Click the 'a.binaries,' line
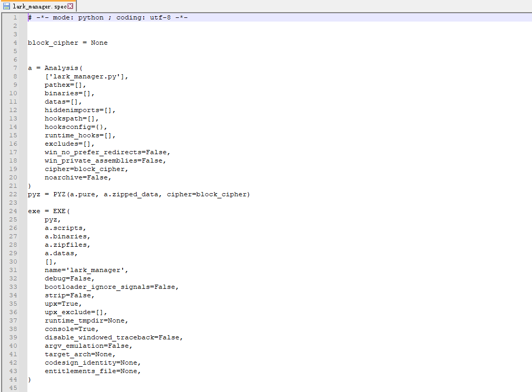The height and width of the screenshot is (392, 532). [67, 236]
